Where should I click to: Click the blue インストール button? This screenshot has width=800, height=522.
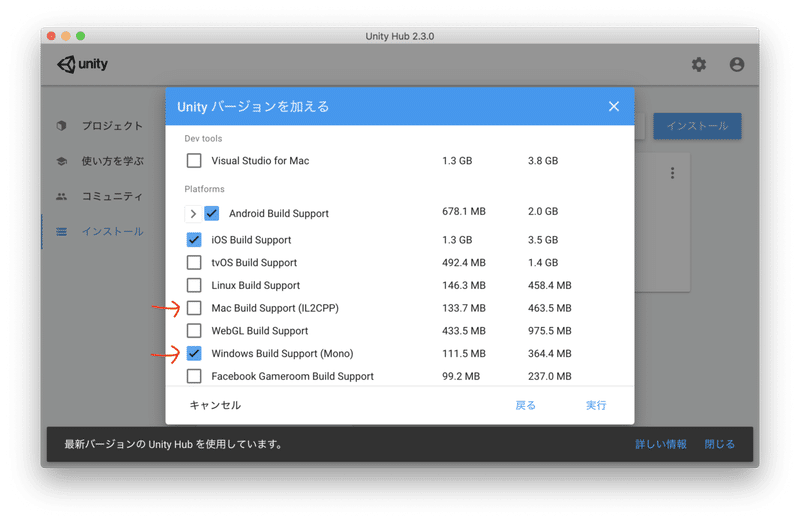pos(697,126)
